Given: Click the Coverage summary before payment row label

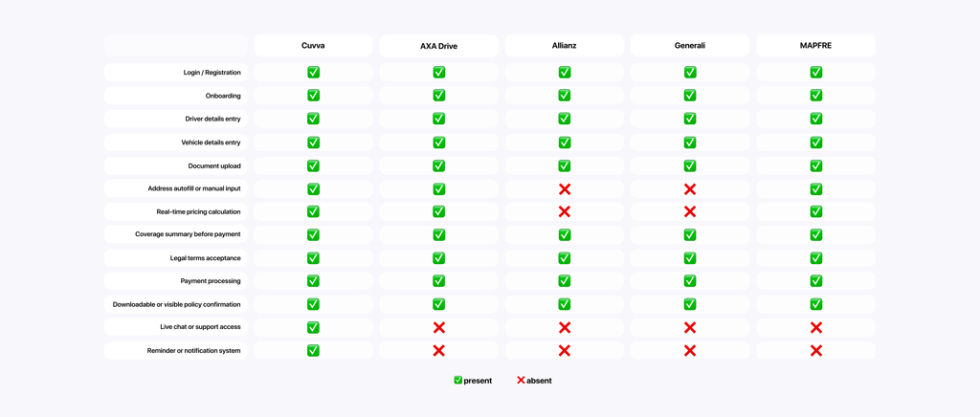Looking at the screenshot, I should point(188,234).
